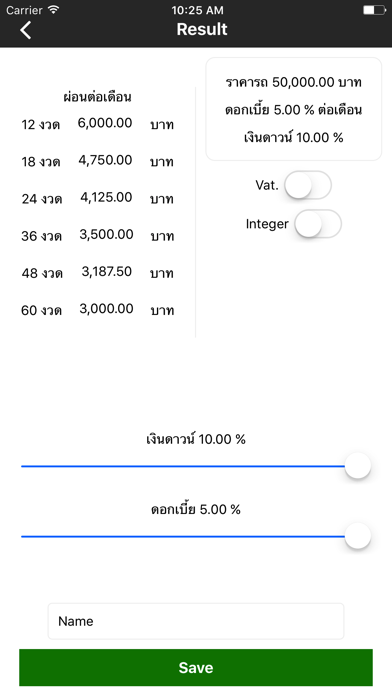Select the 36 งวด 3,500.00 row

[x=98, y=235]
